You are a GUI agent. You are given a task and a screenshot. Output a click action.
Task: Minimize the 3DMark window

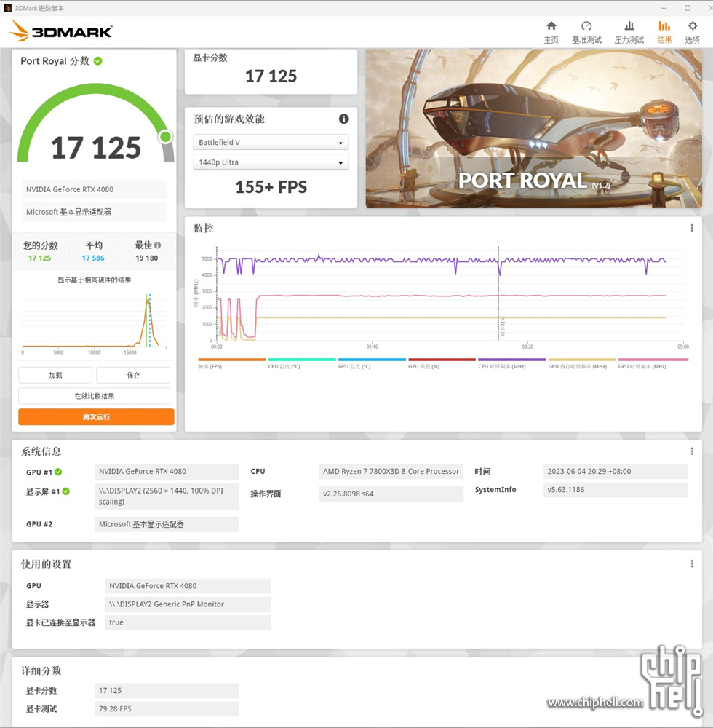click(x=664, y=8)
